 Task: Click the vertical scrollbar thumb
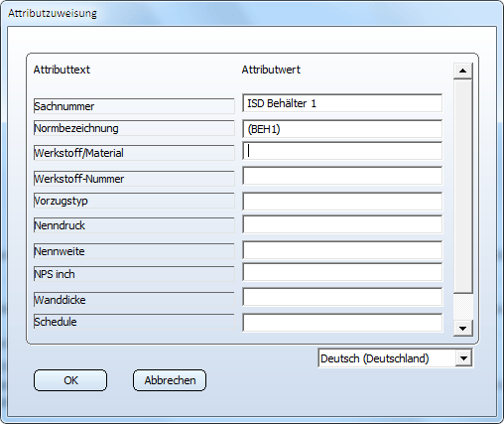[462, 186]
